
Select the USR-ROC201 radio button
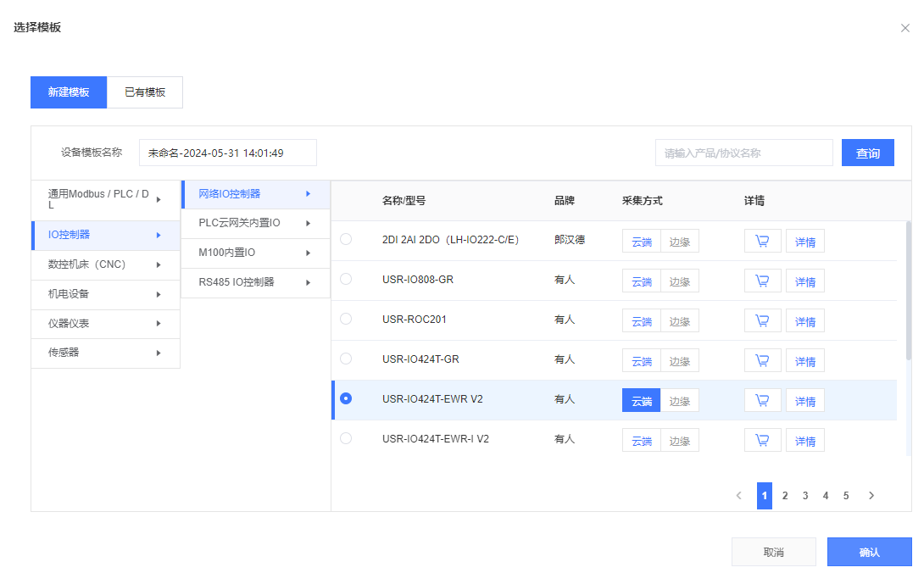pyautogui.click(x=346, y=319)
